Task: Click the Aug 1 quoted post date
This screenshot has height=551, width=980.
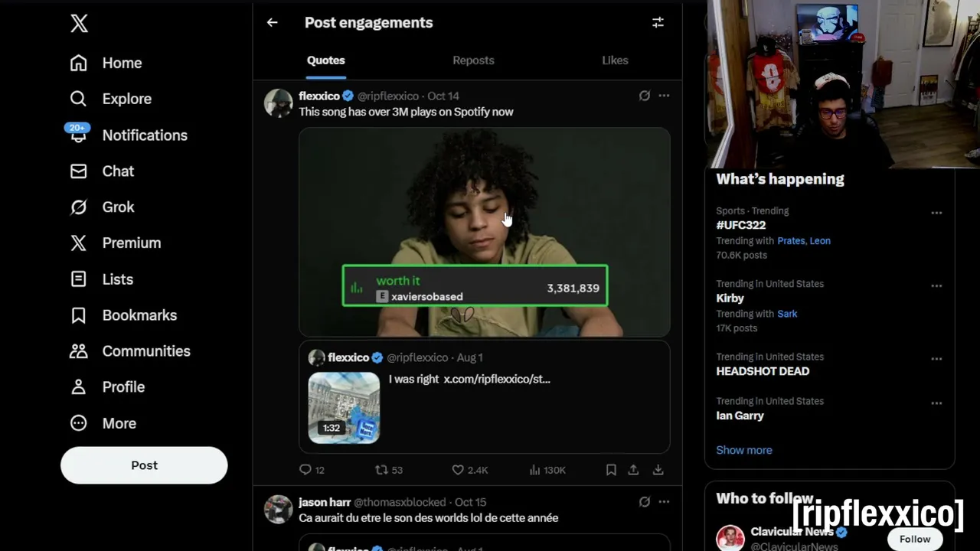Action: tap(469, 357)
